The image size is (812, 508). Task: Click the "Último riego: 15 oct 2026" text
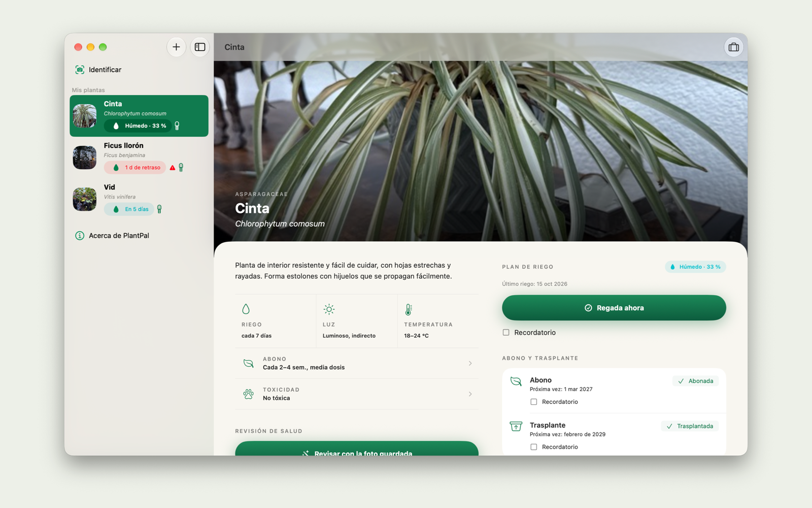pyautogui.click(x=535, y=284)
